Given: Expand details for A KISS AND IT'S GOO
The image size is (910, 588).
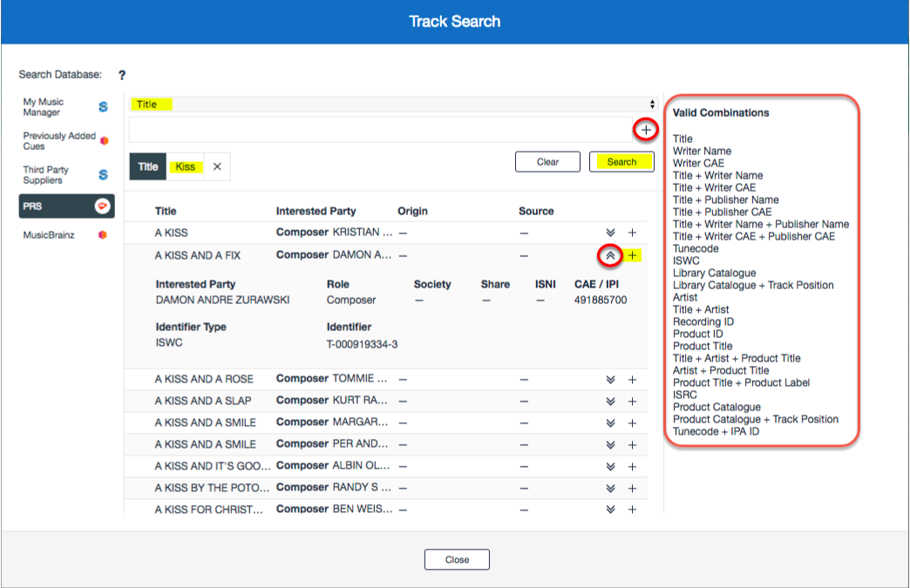Looking at the screenshot, I should coord(610,467).
